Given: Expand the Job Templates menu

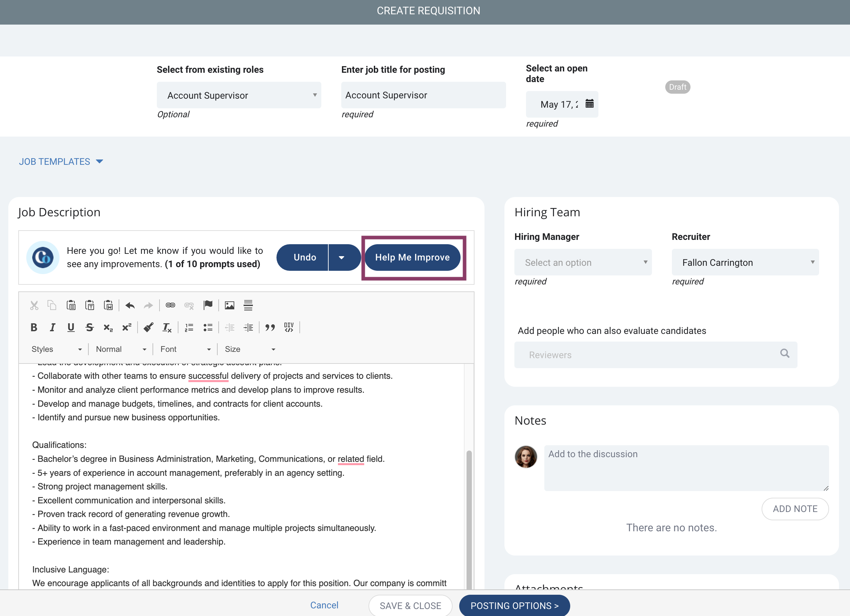Looking at the screenshot, I should [x=61, y=161].
